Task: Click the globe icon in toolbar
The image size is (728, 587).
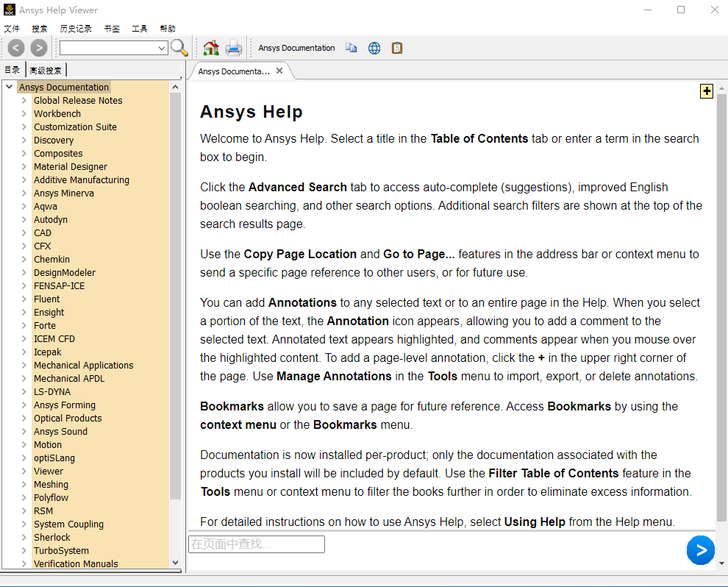Action: coord(374,49)
